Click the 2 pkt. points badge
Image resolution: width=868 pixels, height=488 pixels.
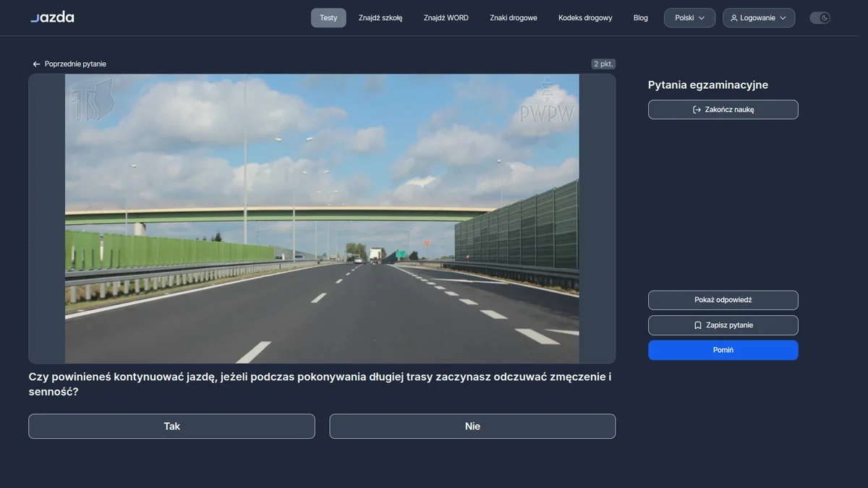point(603,64)
